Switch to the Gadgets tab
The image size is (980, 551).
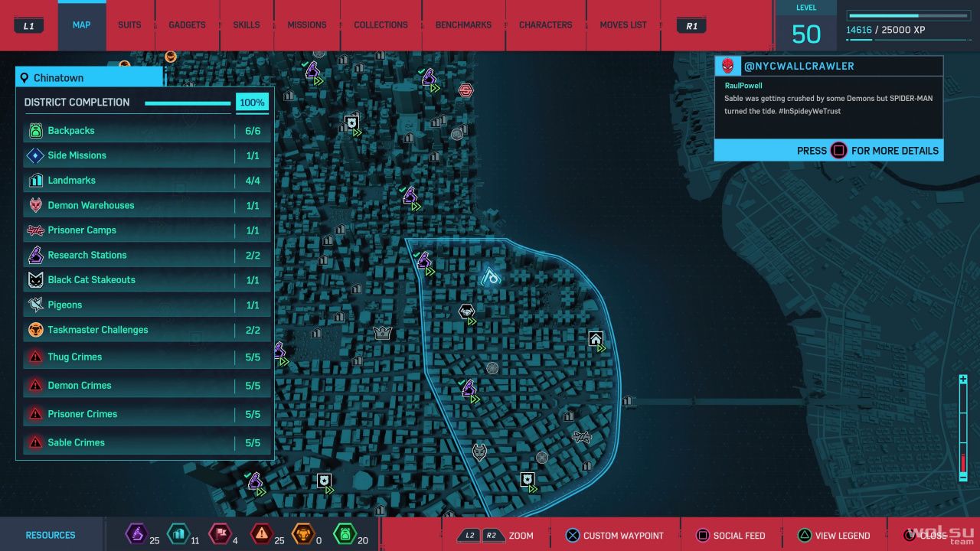tap(187, 25)
